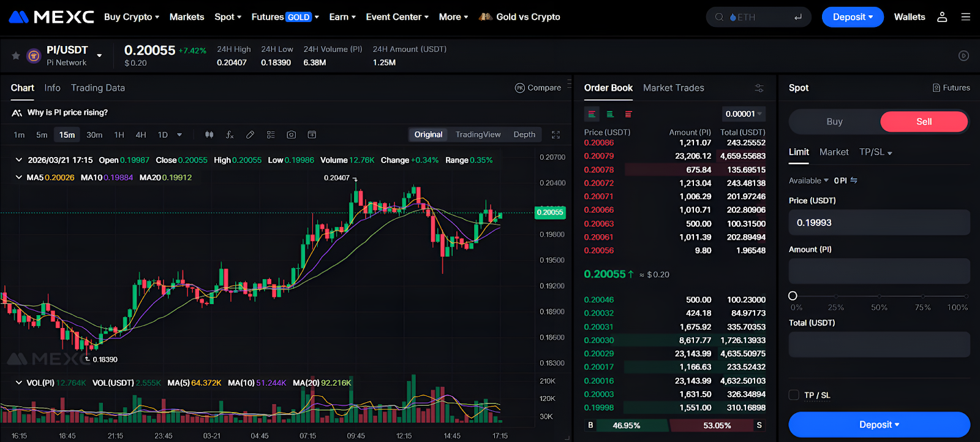This screenshot has height=442, width=980.
Task: Open the chart layout settings icon
Action: pos(271,135)
